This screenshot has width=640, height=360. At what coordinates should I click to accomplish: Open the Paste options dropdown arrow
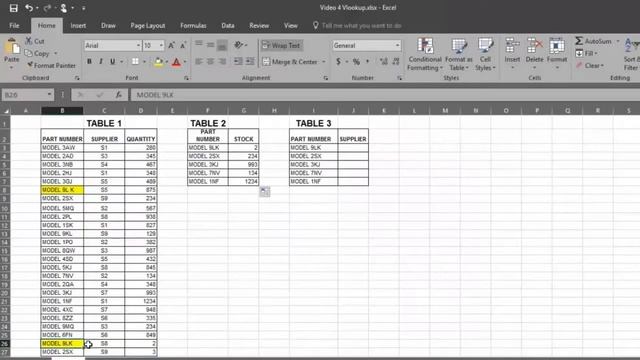pyautogui.click(x=11, y=67)
